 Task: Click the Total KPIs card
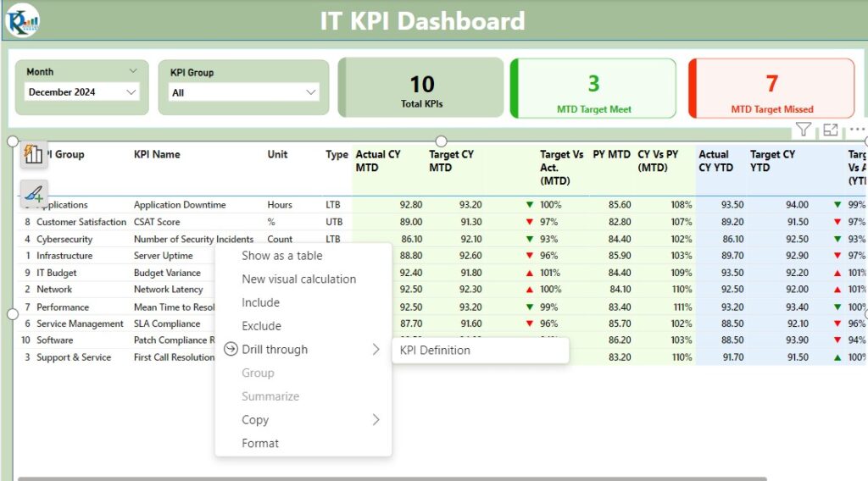click(x=421, y=87)
